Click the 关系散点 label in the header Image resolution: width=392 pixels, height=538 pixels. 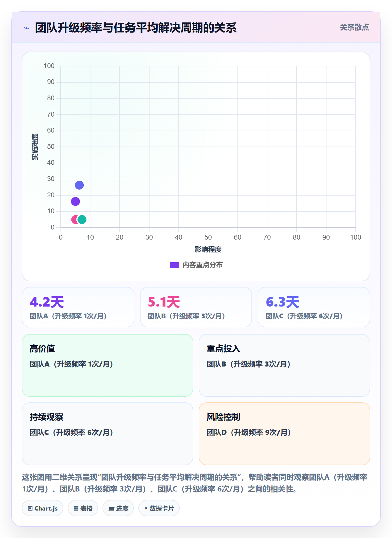[x=354, y=27]
